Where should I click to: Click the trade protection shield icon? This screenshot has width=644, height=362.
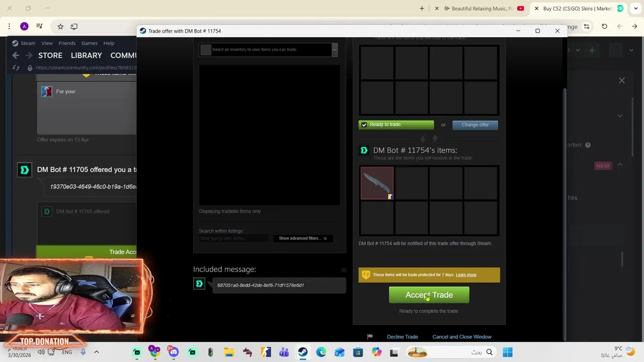tap(366, 275)
